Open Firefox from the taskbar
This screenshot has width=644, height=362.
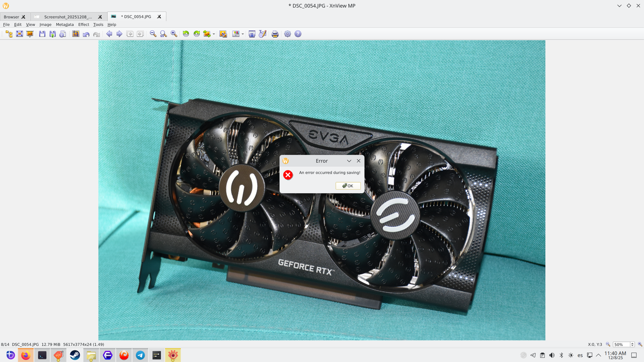tap(26, 355)
